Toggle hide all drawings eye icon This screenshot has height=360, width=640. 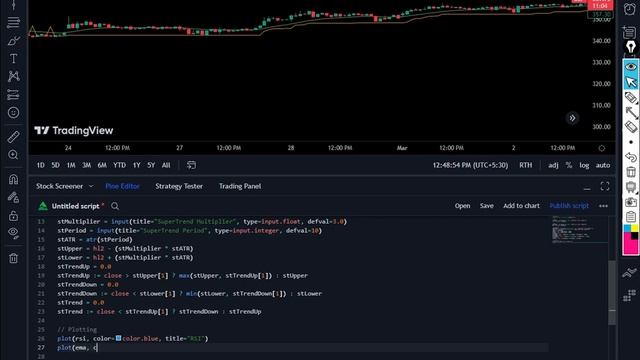click(13, 233)
